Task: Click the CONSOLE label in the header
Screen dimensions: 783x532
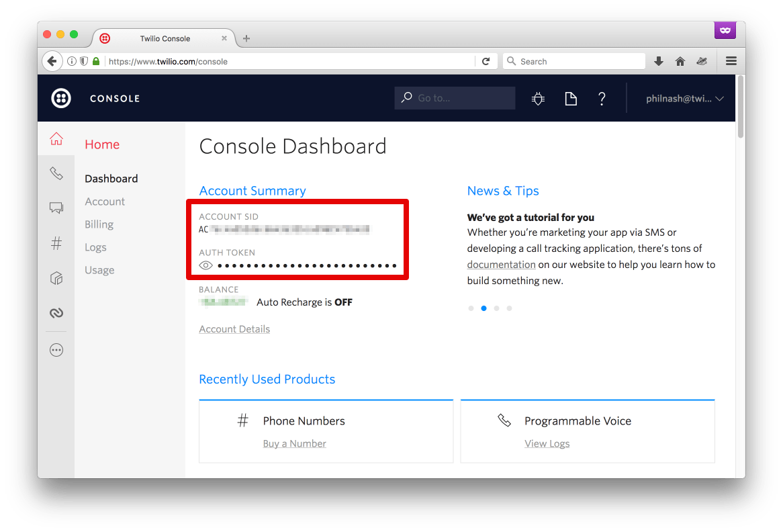Action: tap(115, 99)
